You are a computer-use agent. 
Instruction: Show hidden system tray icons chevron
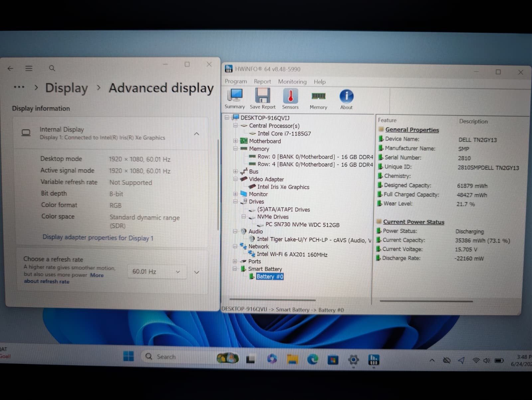pyautogui.click(x=432, y=360)
